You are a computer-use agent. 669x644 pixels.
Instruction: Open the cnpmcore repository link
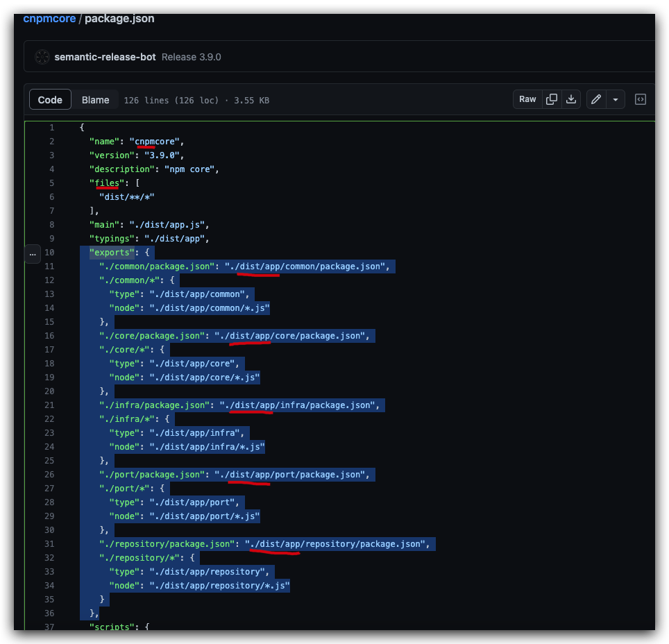[x=49, y=18]
